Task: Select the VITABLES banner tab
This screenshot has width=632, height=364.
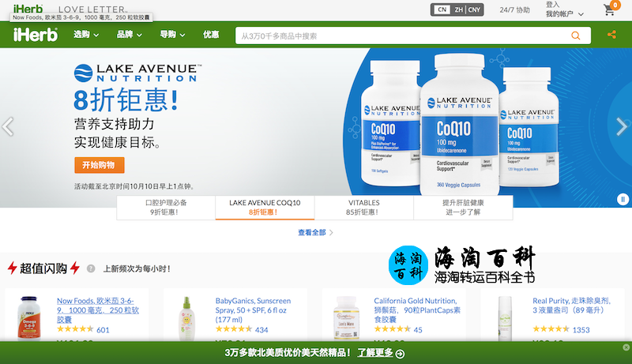Action: pos(364,208)
